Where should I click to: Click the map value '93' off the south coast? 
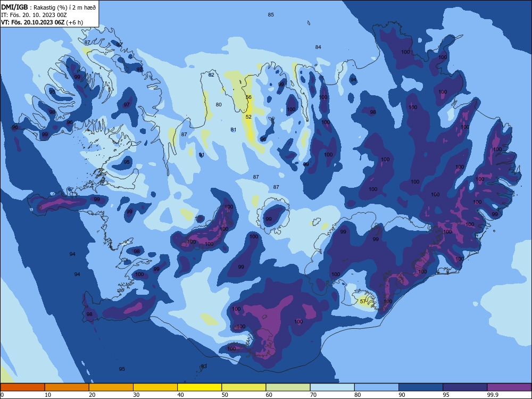[x=204, y=367]
